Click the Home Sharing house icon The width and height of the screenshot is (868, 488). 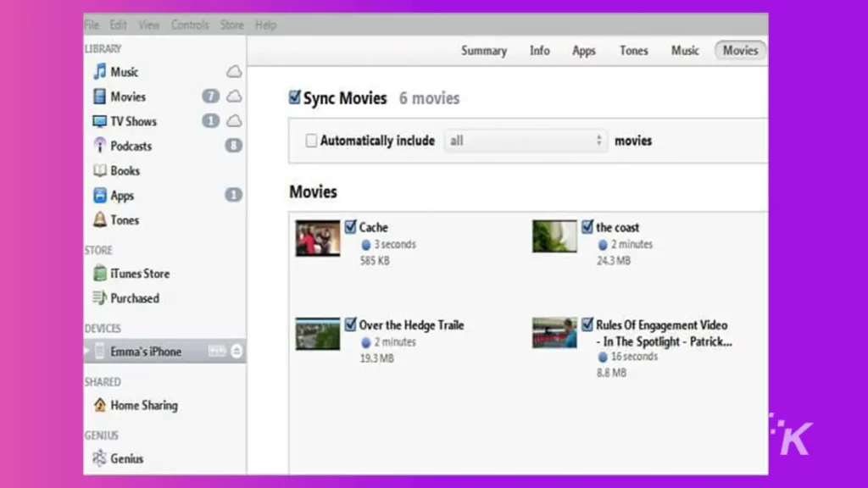tap(100, 405)
